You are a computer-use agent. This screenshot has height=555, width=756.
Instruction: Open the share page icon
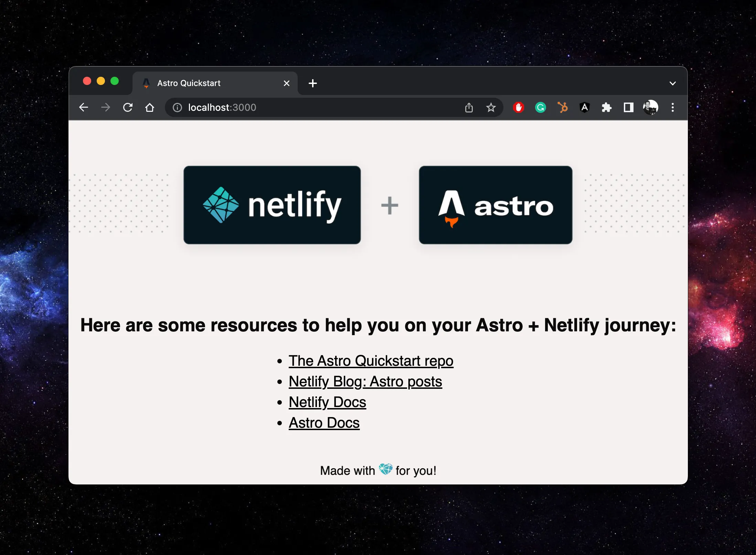pyautogui.click(x=469, y=107)
